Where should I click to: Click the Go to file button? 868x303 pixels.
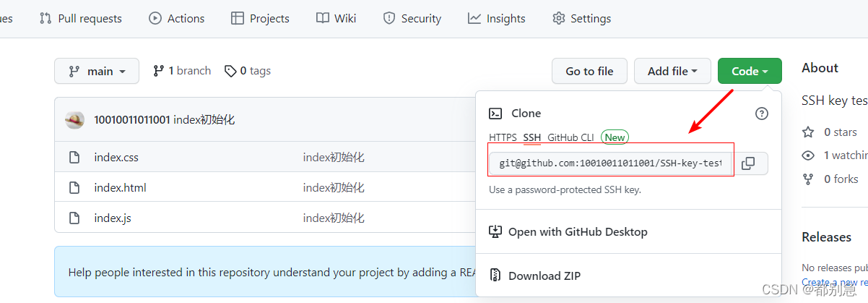point(589,71)
